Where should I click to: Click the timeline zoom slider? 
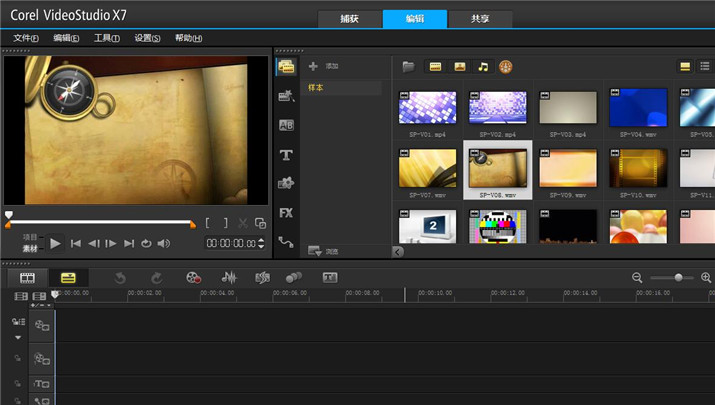pyautogui.click(x=678, y=277)
